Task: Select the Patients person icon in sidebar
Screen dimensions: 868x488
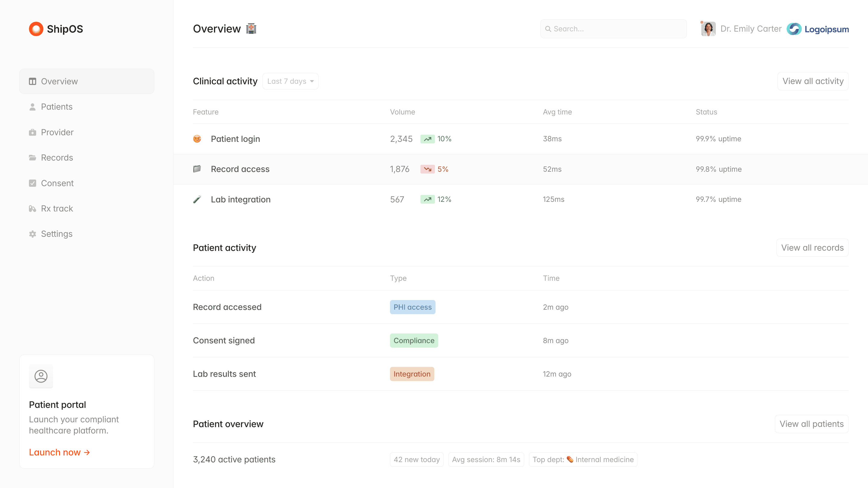Action: (x=33, y=106)
